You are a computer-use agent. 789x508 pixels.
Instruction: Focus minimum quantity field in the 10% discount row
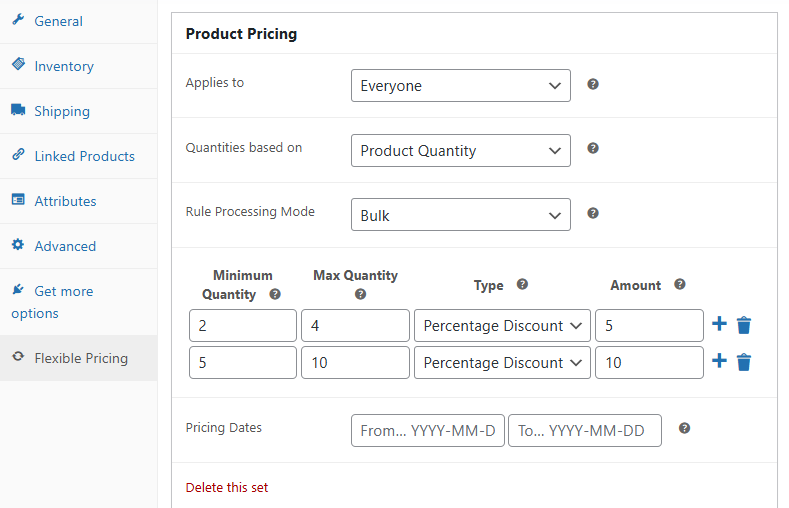point(243,362)
